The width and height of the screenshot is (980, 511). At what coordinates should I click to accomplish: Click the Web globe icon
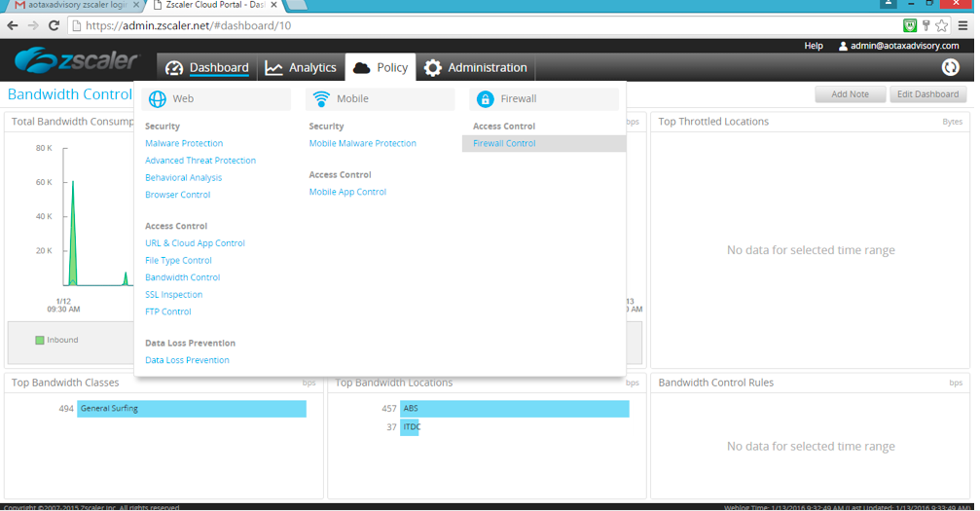point(158,99)
